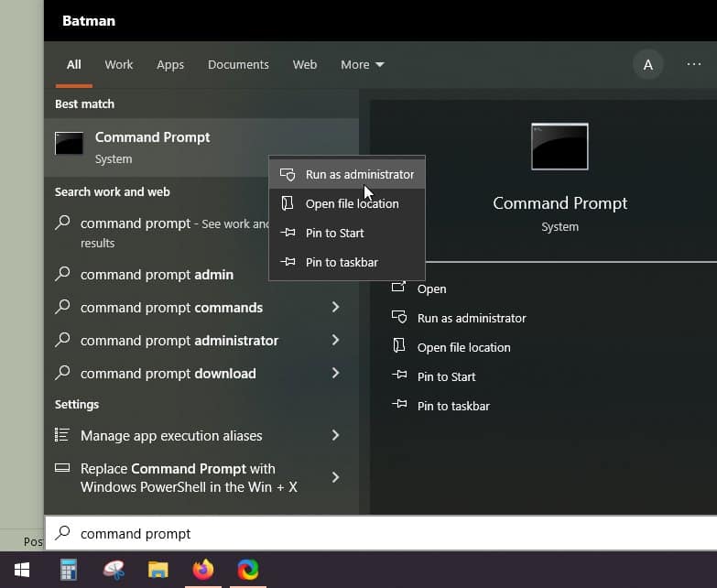
Task: Open Microsoft Edge from the taskbar
Action: (248, 570)
